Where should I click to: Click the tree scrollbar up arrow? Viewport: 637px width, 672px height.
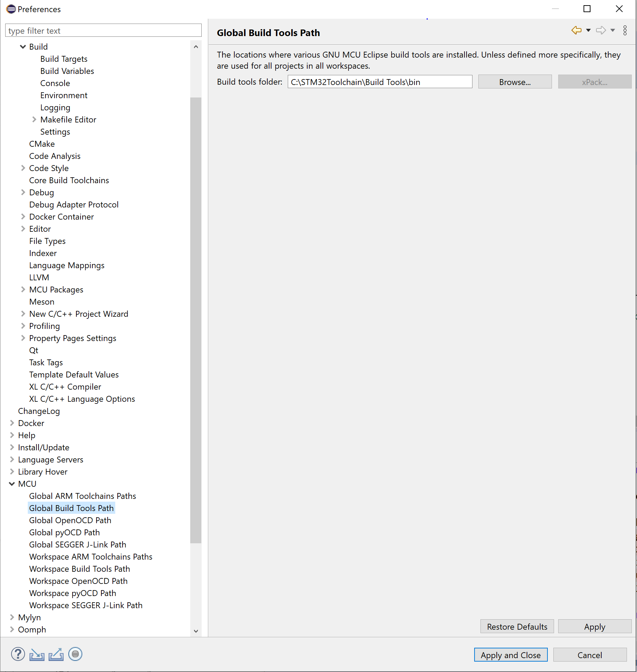pos(196,47)
